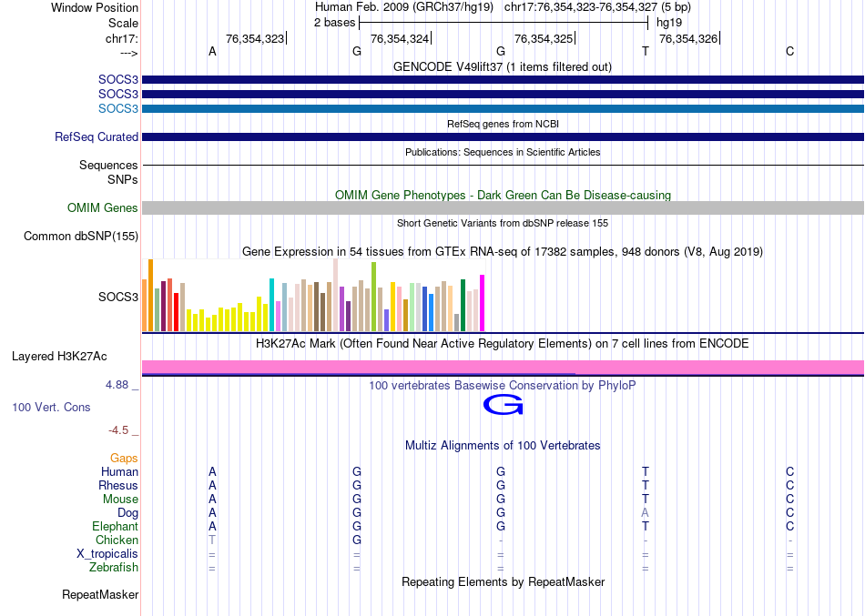The image size is (865, 616).
Task: Click the black SOCS3 label beside expression chart
Action: pos(118,297)
